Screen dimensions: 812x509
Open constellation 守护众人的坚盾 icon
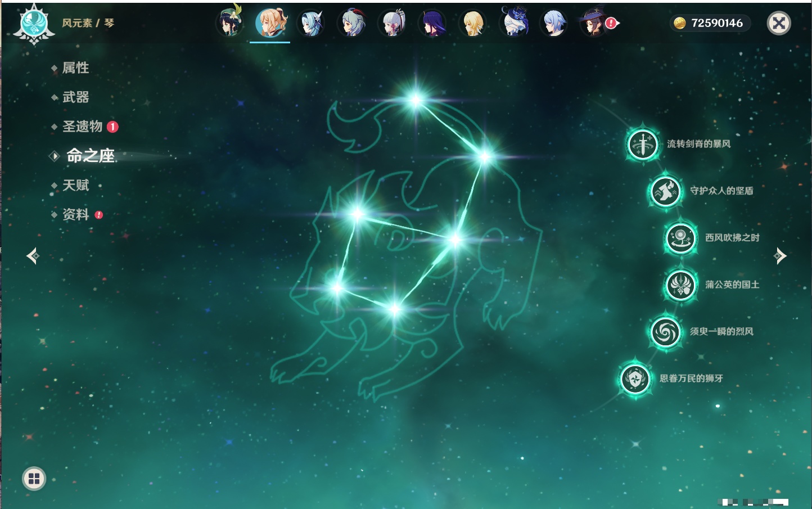click(x=665, y=191)
